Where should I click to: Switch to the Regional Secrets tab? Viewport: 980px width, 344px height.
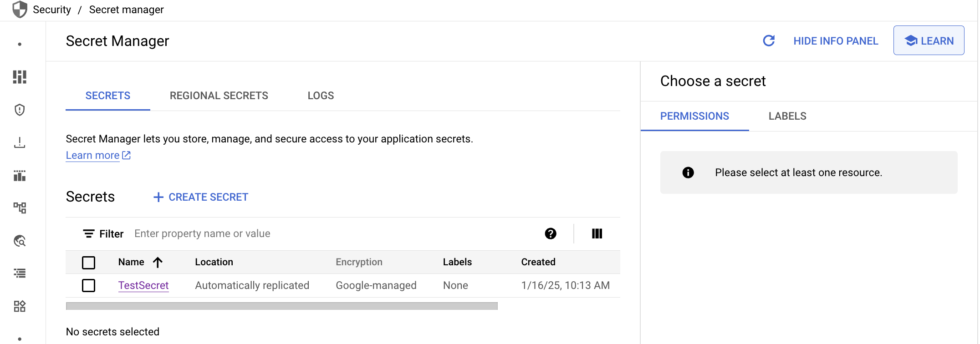(219, 96)
